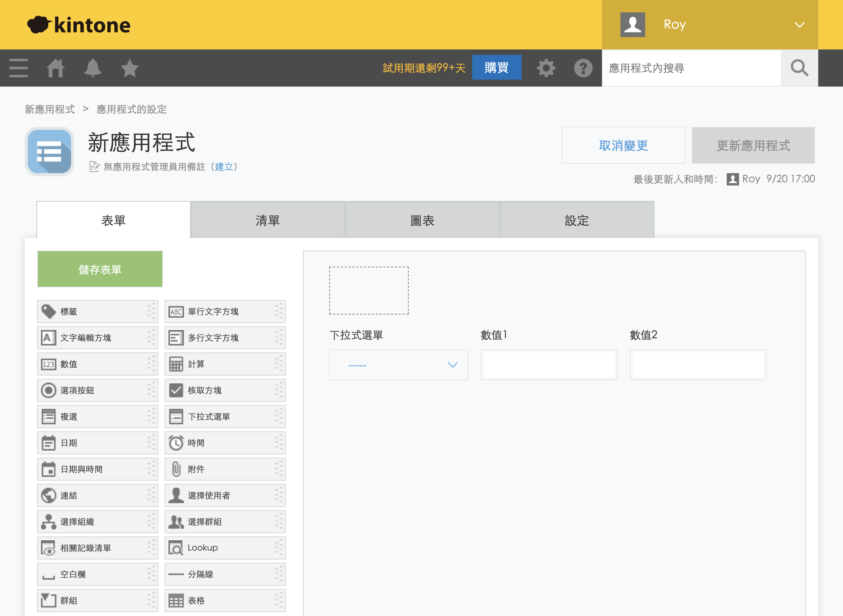Select the 單行文字方塊 field
843x616 pixels.
coord(225,311)
